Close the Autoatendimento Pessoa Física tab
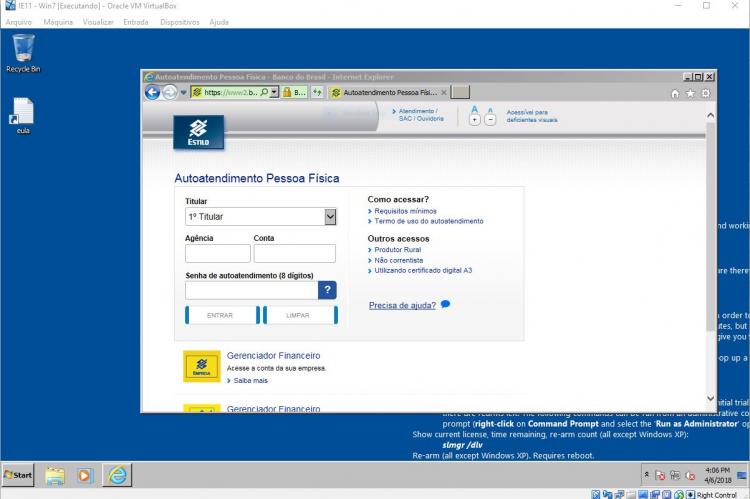 [444, 92]
